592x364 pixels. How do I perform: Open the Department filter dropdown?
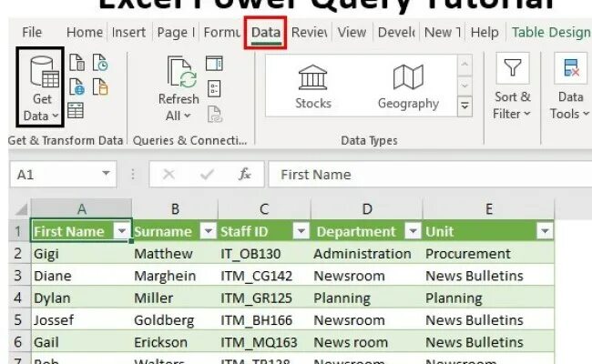(x=413, y=231)
